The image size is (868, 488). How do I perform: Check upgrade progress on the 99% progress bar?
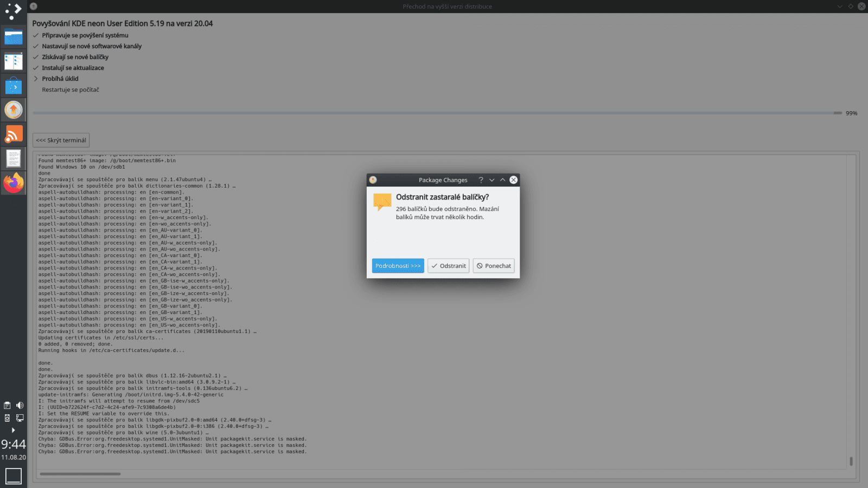[x=434, y=113]
